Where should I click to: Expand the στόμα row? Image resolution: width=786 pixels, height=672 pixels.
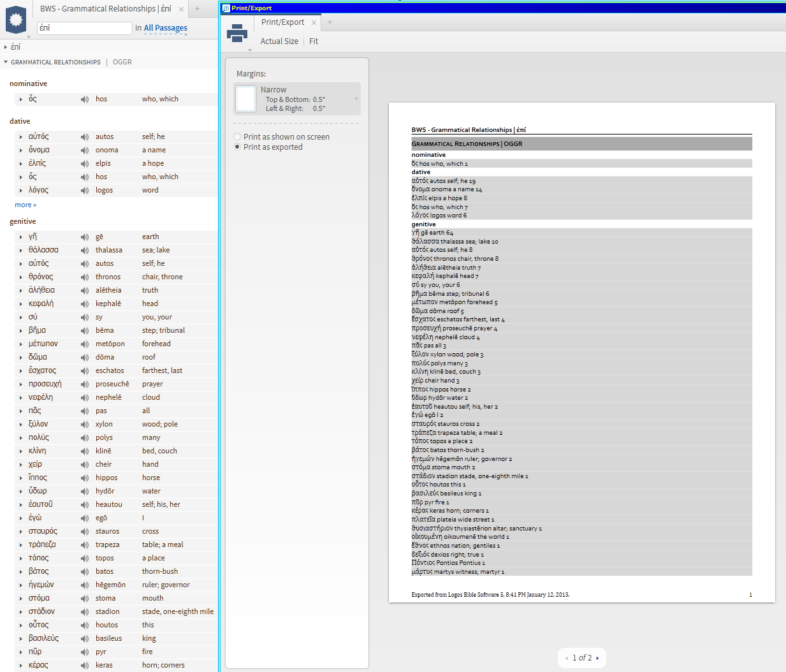21,599
